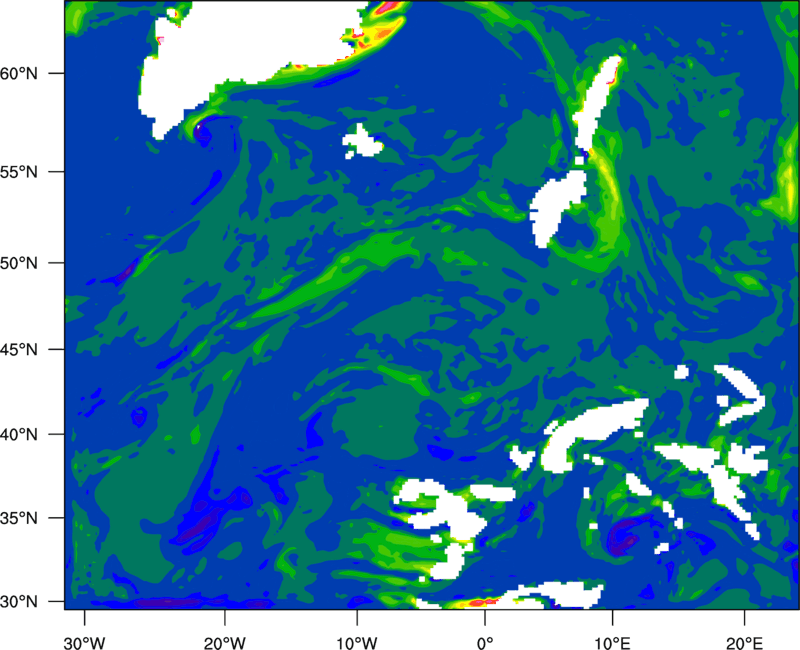Click the 50°N latitude label
The width and height of the screenshot is (800, 650).
click(19, 263)
